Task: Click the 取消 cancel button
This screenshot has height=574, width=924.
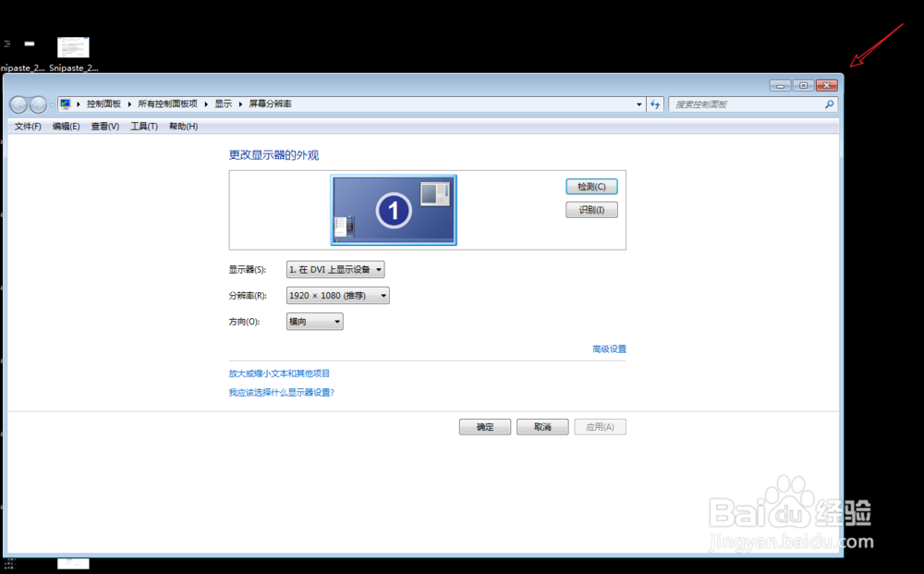Action: click(x=542, y=427)
